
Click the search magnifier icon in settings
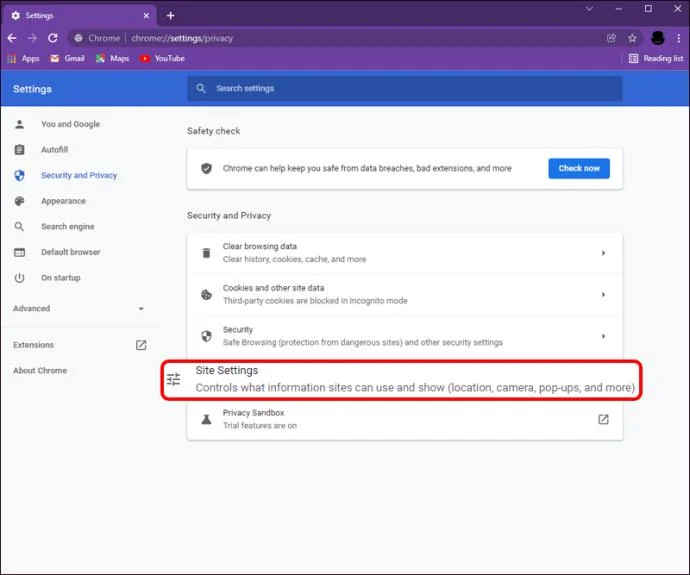click(x=201, y=88)
